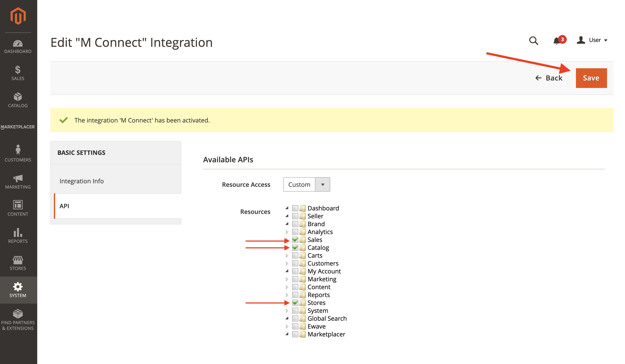Uncheck the Catalog resource checkbox

coord(295,248)
